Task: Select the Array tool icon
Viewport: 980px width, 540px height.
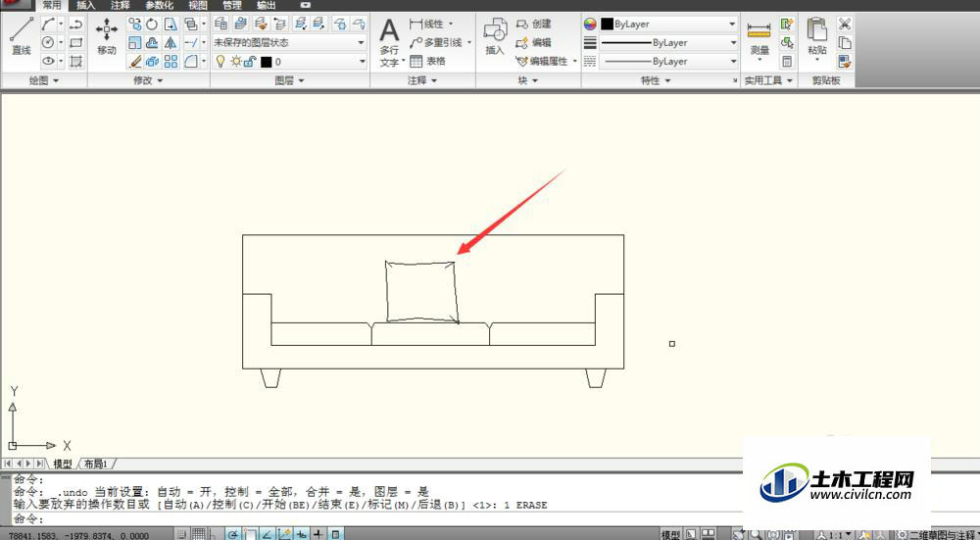Action: (170, 61)
